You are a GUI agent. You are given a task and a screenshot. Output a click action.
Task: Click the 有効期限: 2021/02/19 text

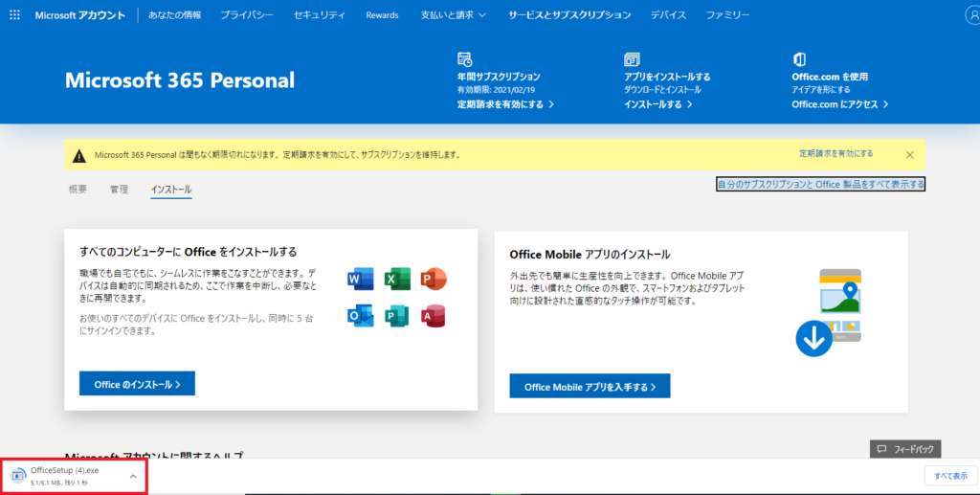497,90
